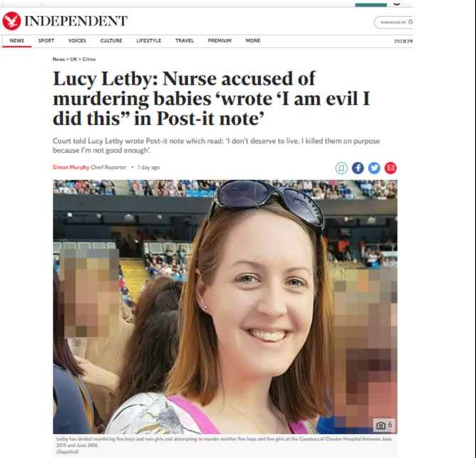Screen dimensions: 476x458
Task: Open the Travel section
Action: (x=184, y=41)
